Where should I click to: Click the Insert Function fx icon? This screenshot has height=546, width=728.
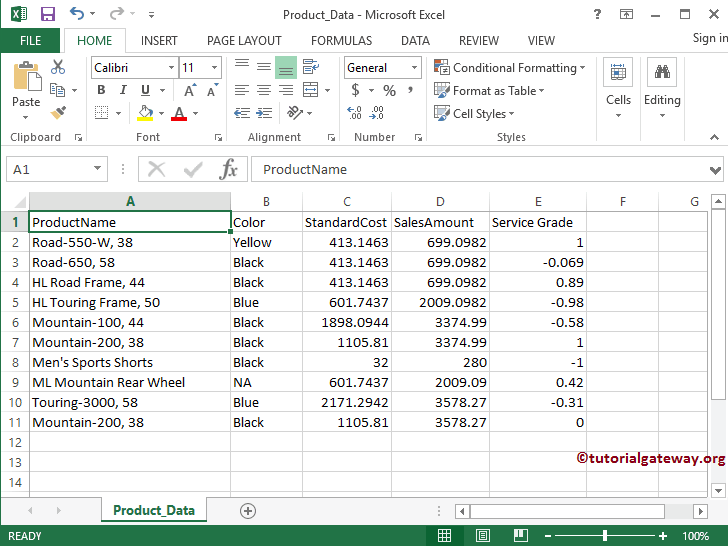[x=229, y=169]
